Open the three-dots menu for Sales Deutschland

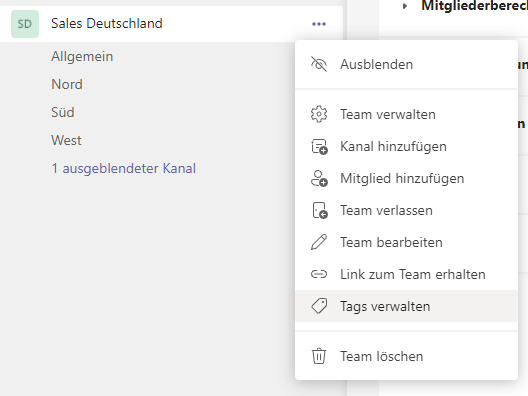(319, 24)
